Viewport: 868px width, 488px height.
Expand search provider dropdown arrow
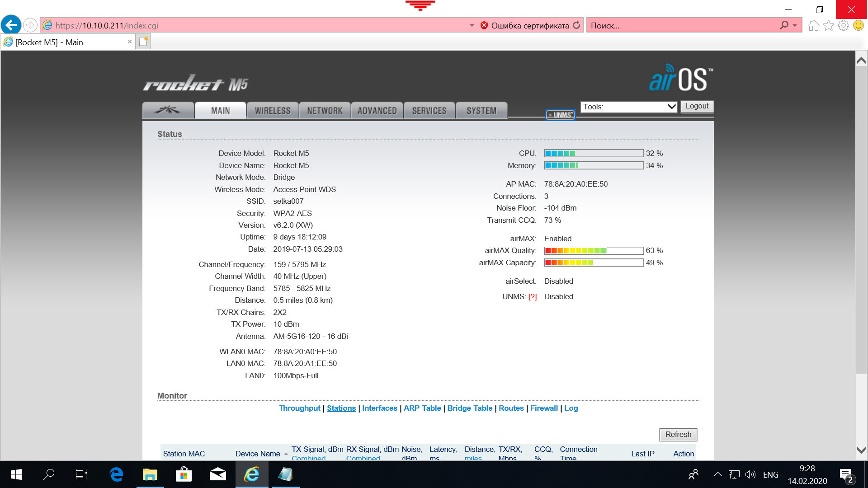[795, 26]
